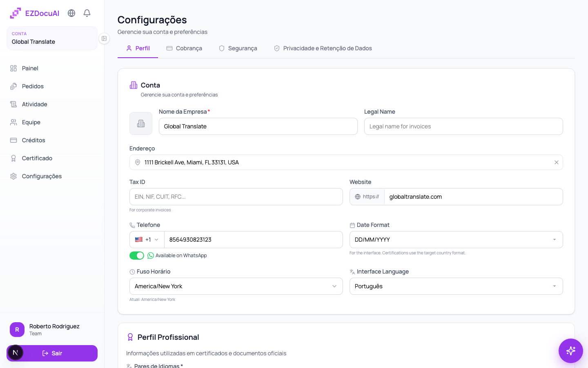Open Créditos page

click(52, 140)
